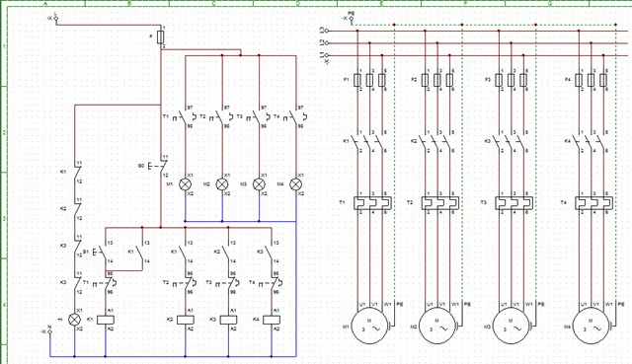Select thermal overload relay T2 block

[x=440, y=202]
